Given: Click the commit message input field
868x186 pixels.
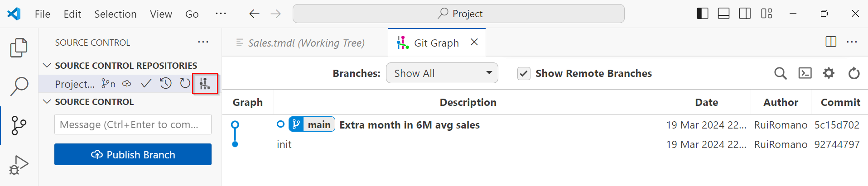Looking at the screenshot, I should pyautogui.click(x=133, y=124).
